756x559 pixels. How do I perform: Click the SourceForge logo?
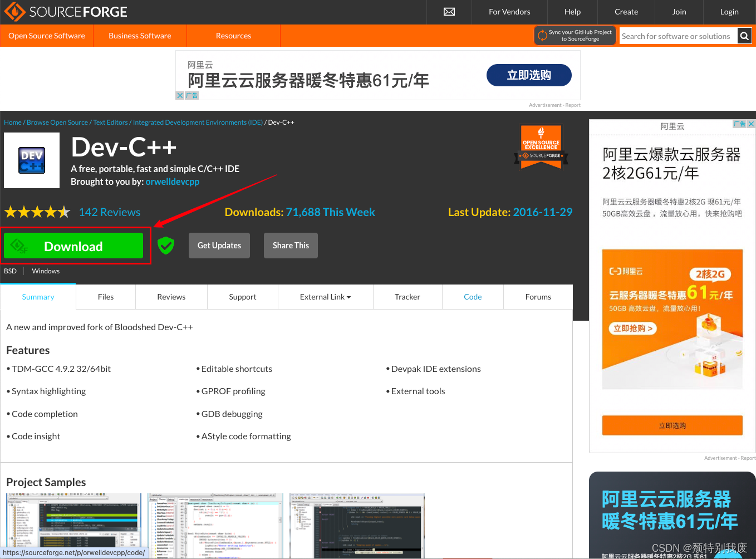tap(66, 12)
